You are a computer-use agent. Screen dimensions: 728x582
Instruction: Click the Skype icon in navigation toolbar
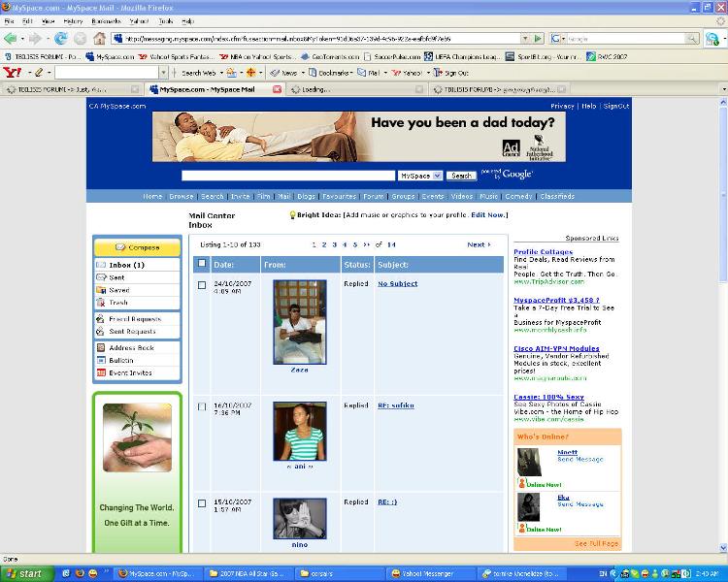[711, 39]
